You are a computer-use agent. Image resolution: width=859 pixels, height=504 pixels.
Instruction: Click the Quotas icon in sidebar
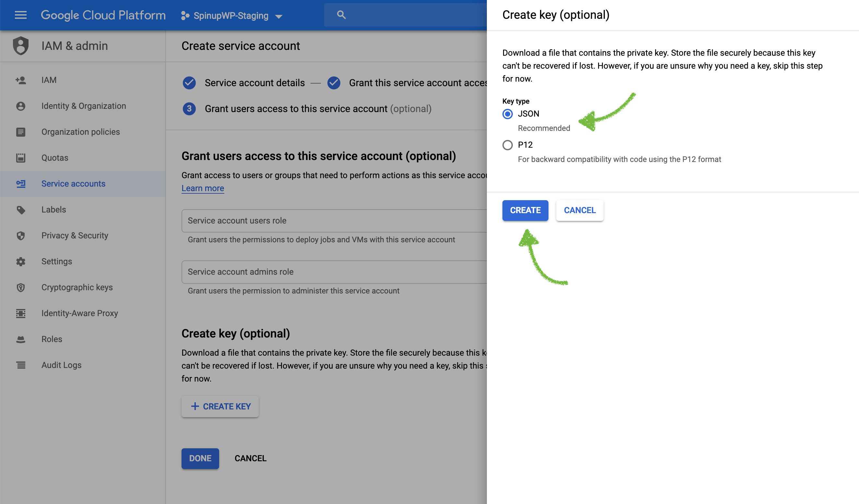(x=21, y=157)
